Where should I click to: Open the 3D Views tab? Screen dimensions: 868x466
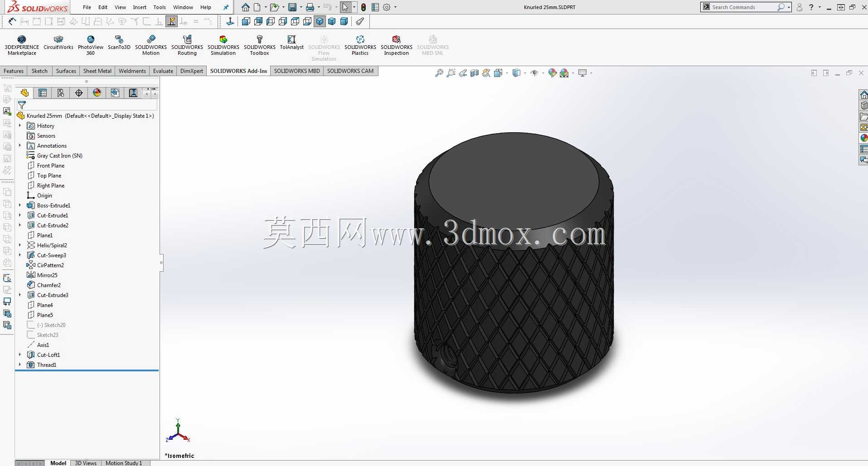[x=86, y=463]
